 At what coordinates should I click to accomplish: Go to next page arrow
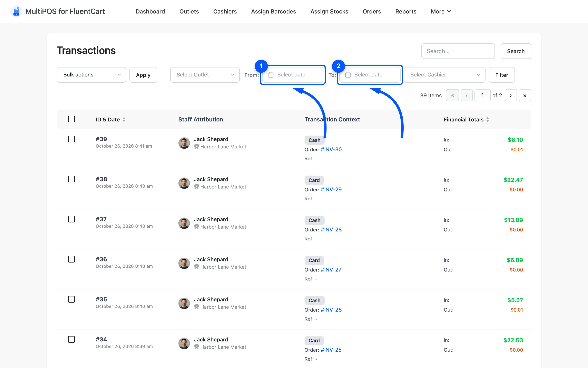coord(510,95)
